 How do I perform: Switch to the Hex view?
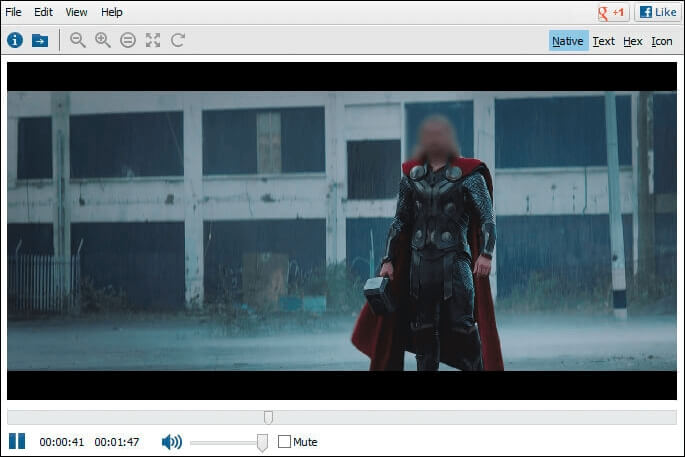click(x=633, y=41)
